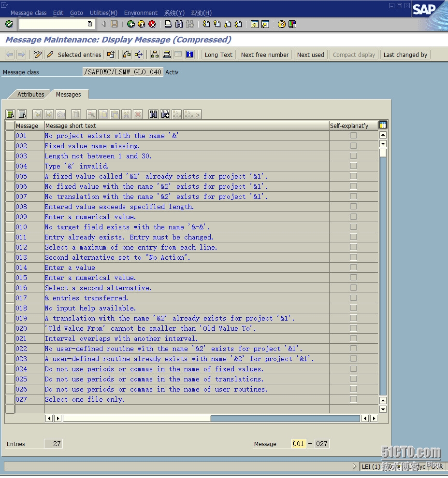Screen dimensions: 448x478
Task: Toggle Self-explanatory checkbox for message 004
Action: tap(353, 166)
